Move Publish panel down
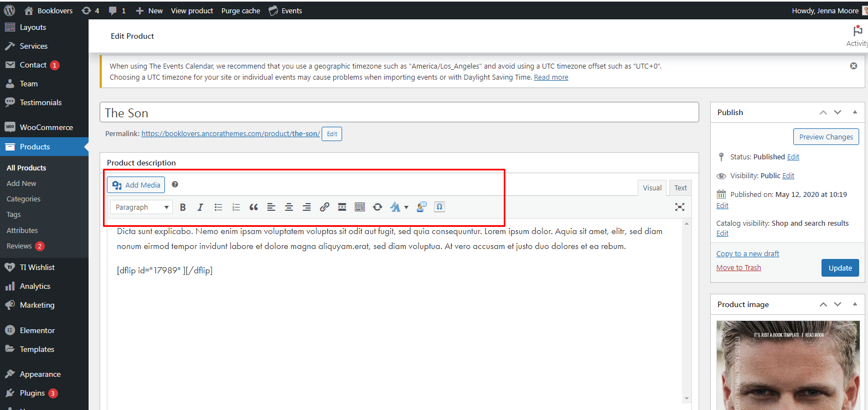The height and width of the screenshot is (410, 868). click(838, 112)
